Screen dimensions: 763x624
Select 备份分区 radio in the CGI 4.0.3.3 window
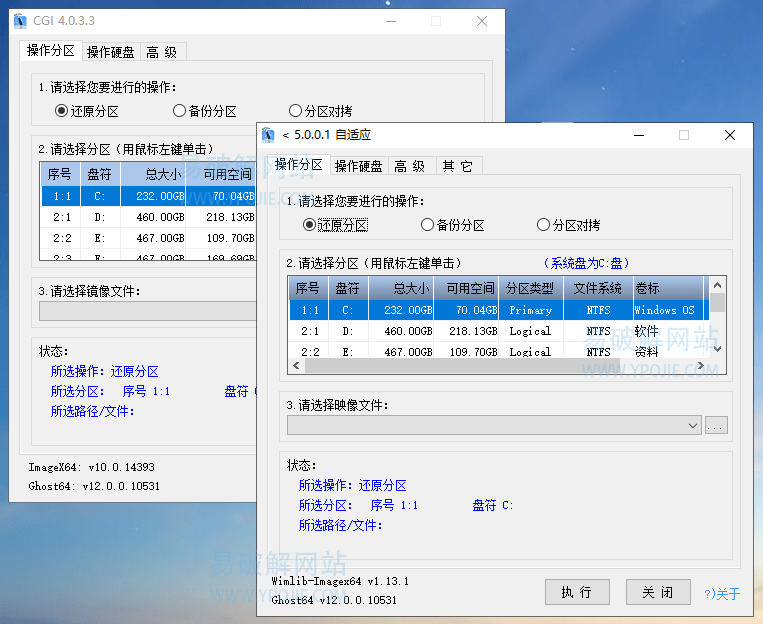[x=180, y=111]
